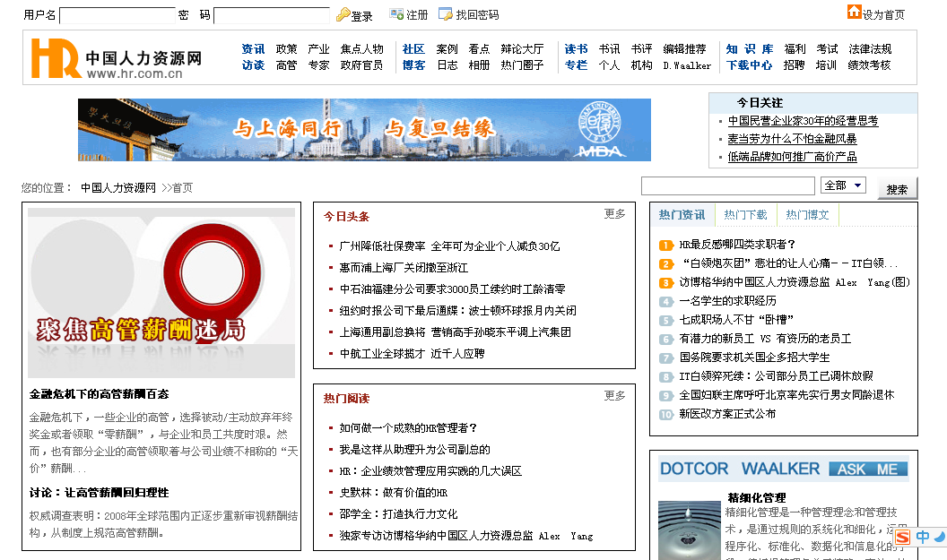
Task: Click the 搜索 search button
Action: [898, 189]
